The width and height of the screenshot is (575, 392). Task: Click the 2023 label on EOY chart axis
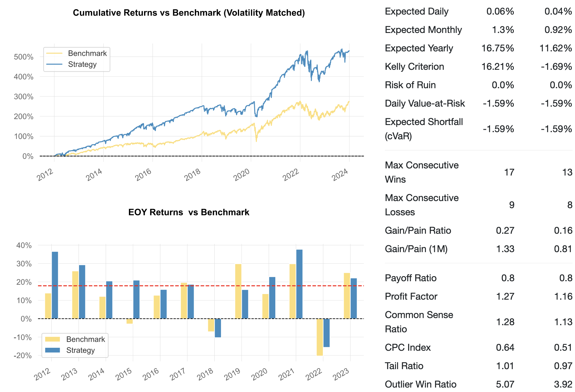(x=341, y=374)
